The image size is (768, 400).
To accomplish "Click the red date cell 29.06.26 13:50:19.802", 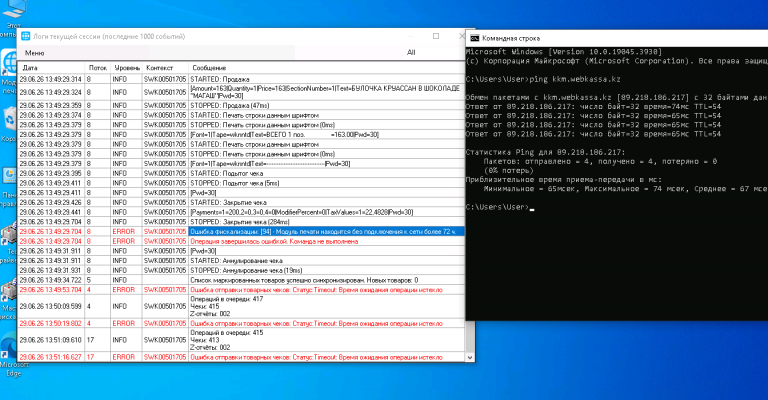I will point(51,324).
